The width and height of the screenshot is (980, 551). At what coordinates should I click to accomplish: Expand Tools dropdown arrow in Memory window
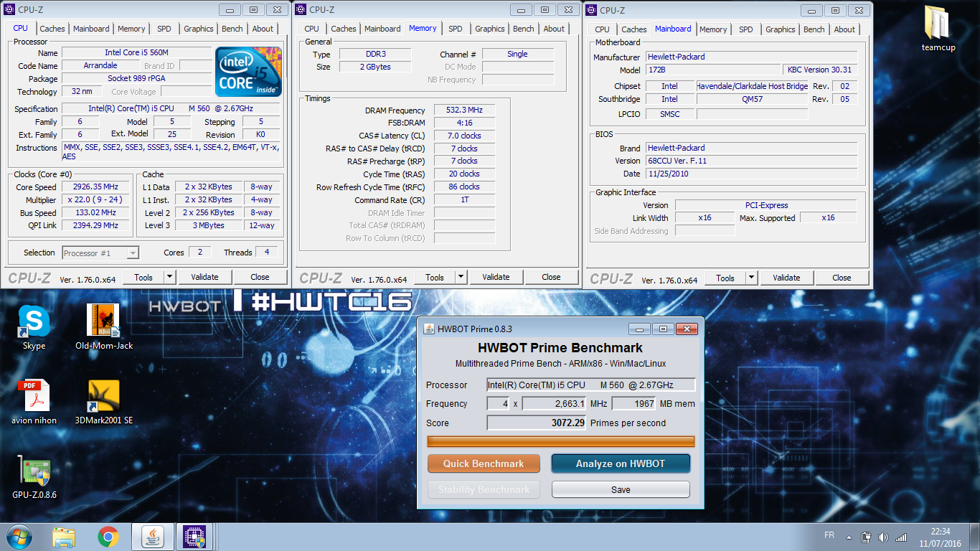pyautogui.click(x=461, y=277)
